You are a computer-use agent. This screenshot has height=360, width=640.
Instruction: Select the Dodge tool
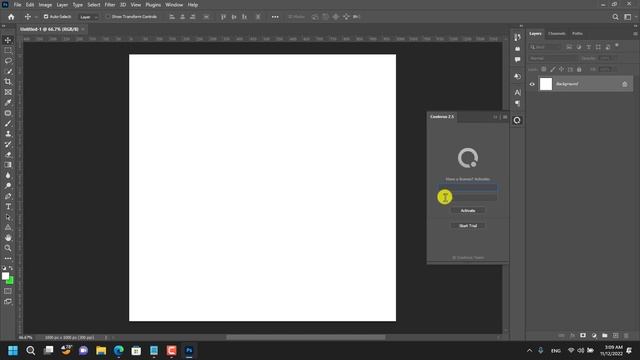click(x=8, y=186)
